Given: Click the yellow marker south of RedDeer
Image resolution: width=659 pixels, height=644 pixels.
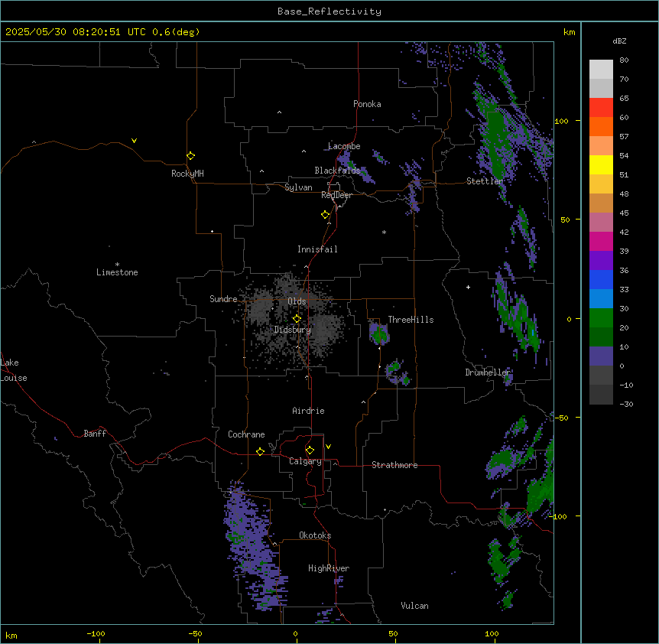Looking at the screenshot, I should pos(325,215).
